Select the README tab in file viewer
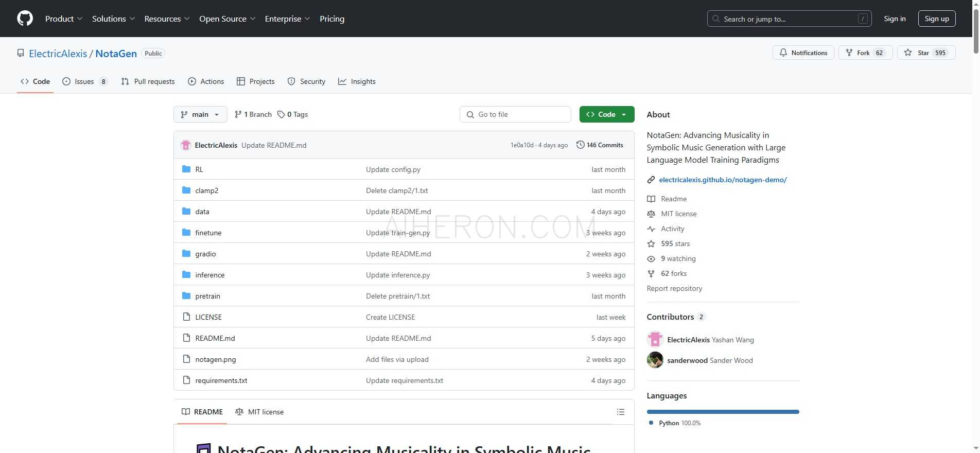980x453 pixels. pyautogui.click(x=202, y=412)
